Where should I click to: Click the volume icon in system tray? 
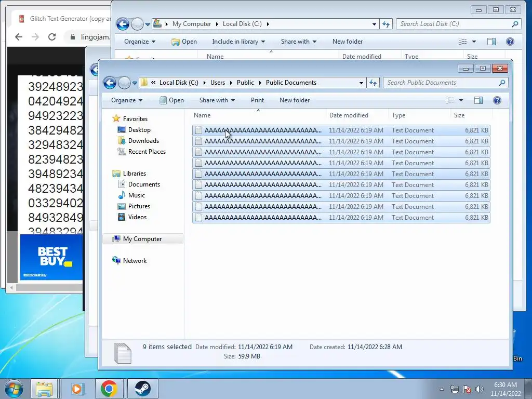480,389
